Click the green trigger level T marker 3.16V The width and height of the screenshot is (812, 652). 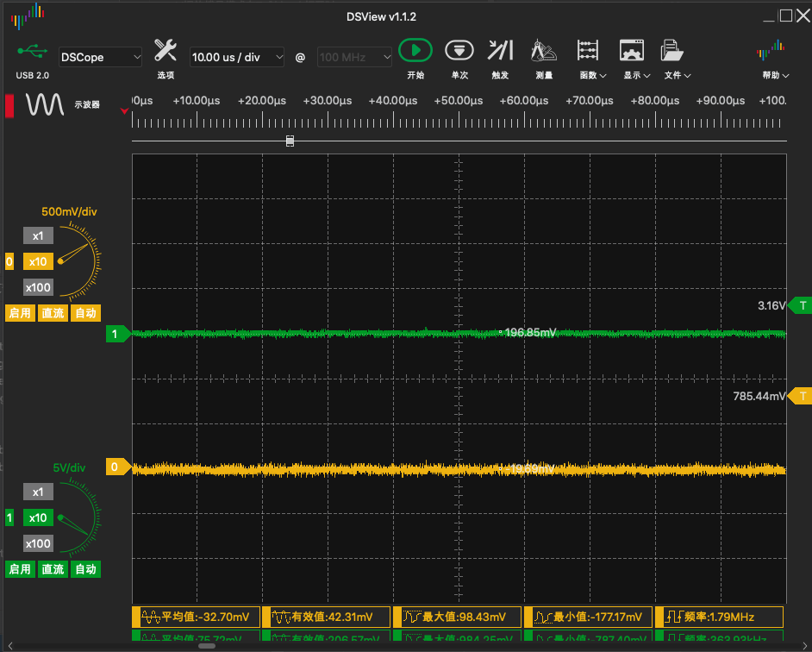[x=800, y=306]
